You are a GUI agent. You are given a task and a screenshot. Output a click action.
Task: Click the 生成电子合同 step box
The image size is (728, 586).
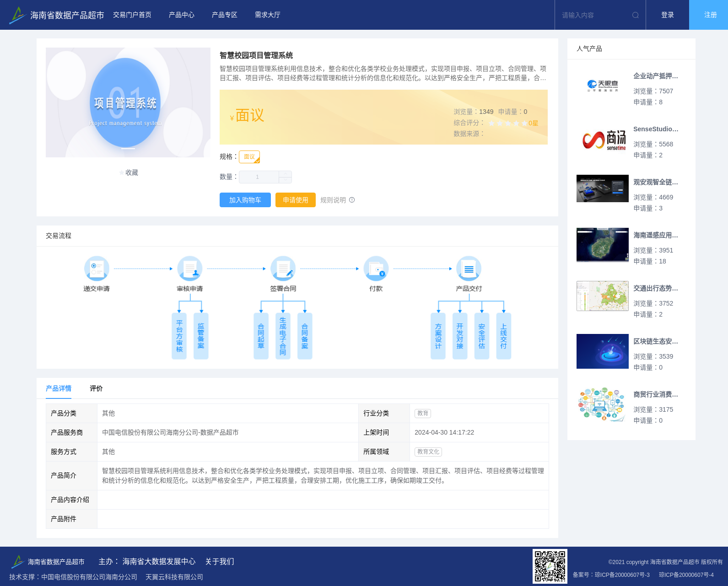click(x=283, y=336)
